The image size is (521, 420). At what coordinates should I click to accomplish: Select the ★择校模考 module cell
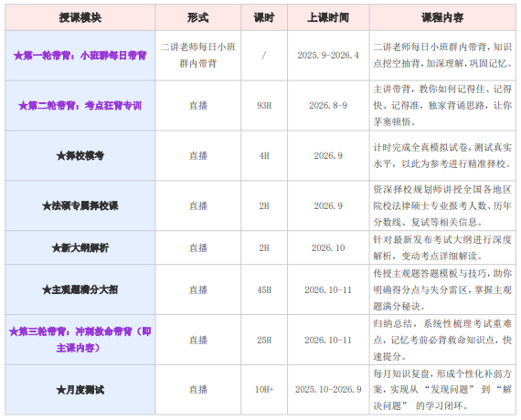point(80,156)
